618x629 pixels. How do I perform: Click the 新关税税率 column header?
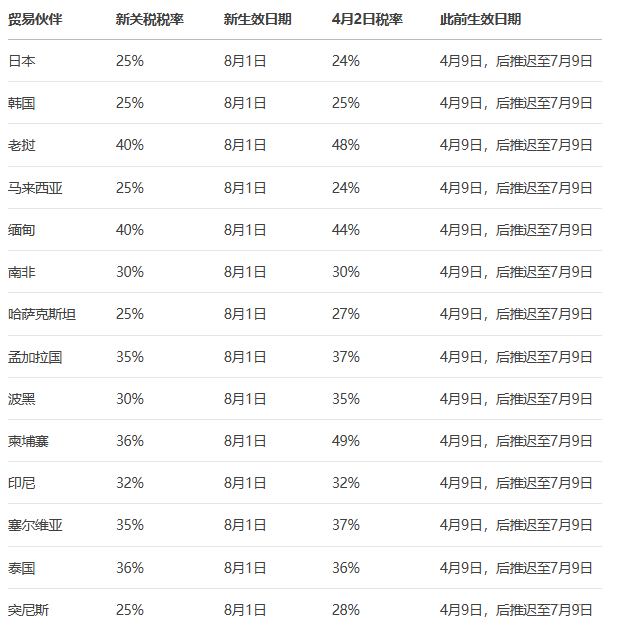point(150,19)
